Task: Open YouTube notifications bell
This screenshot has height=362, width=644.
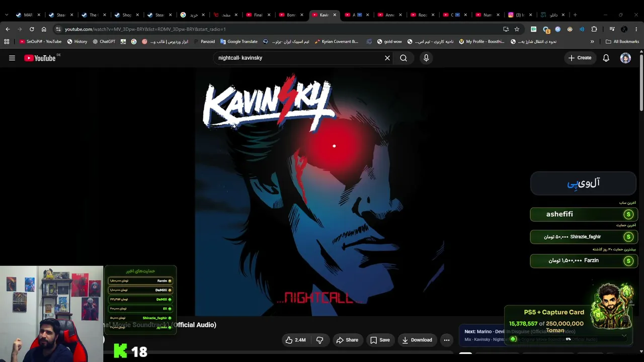Action: pyautogui.click(x=606, y=58)
